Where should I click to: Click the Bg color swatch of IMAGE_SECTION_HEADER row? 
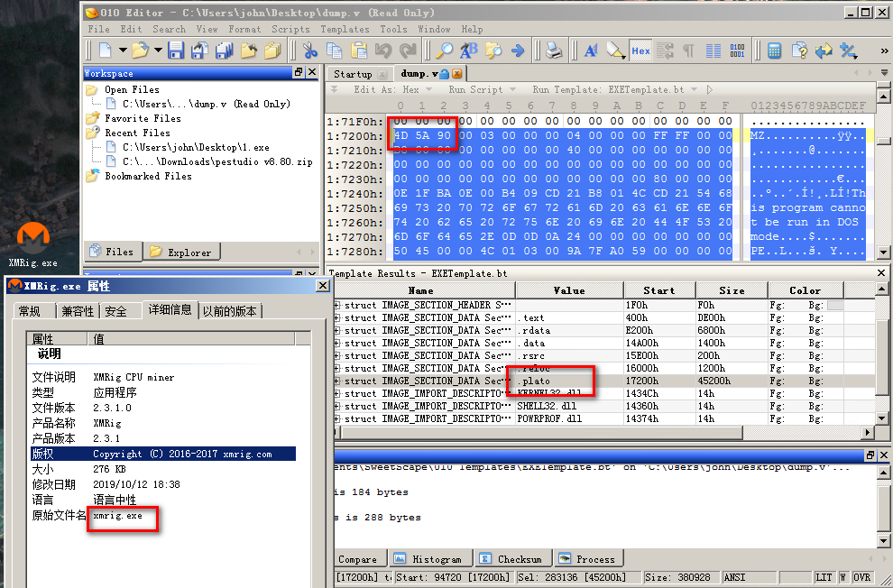(835, 305)
